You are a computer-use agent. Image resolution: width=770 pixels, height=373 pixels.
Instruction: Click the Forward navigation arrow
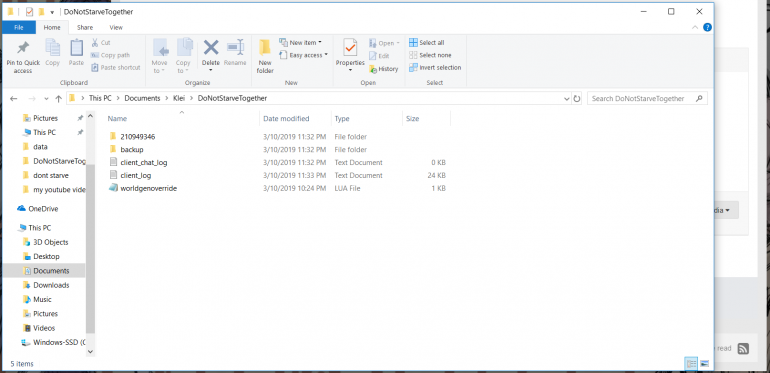32,99
